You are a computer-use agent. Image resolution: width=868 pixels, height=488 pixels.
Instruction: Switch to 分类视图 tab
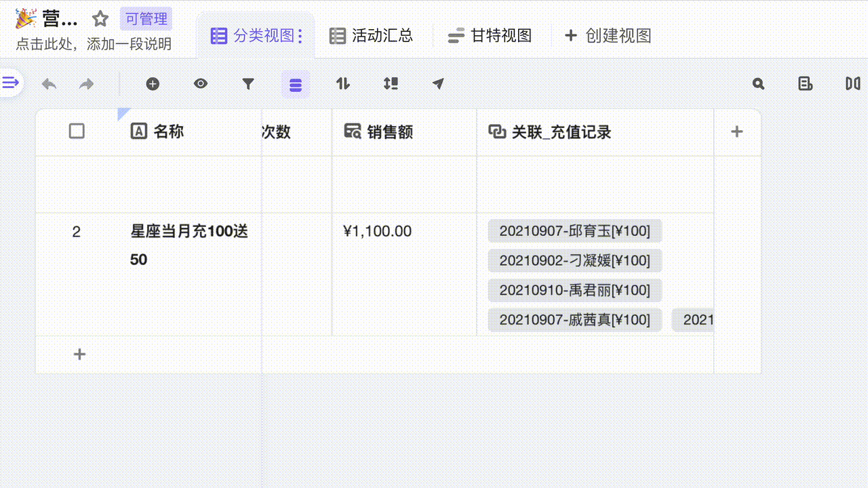pos(255,36)
